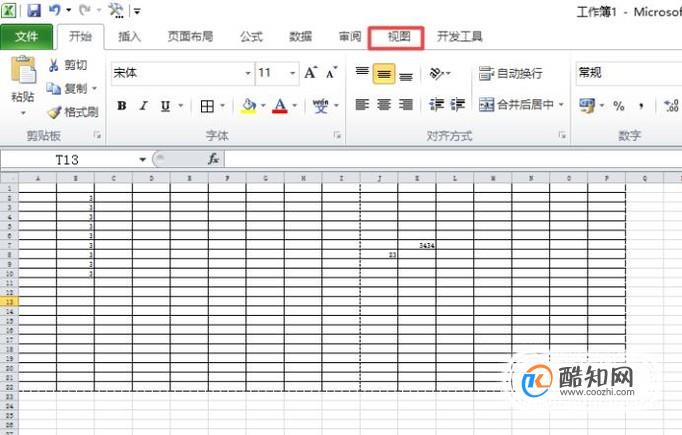Apply comma style format
This screenshot has width=682, height=435.
pos(641,105)
